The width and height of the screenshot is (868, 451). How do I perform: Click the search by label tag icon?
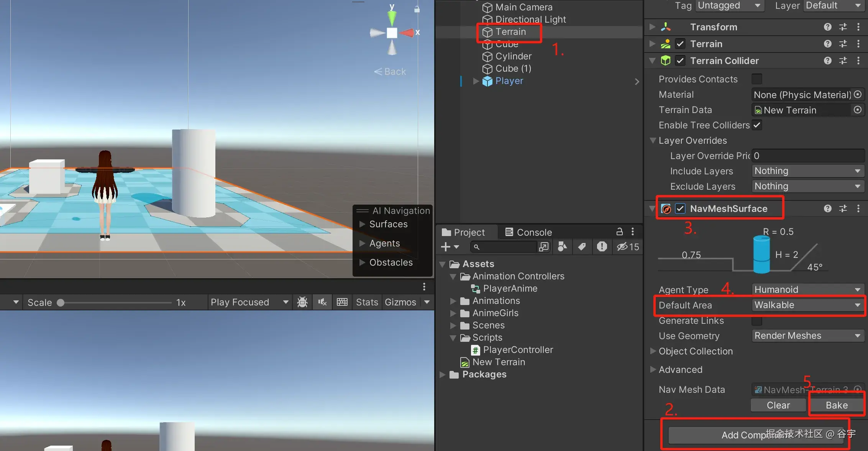pyautogui.click(x=582, y=247)
